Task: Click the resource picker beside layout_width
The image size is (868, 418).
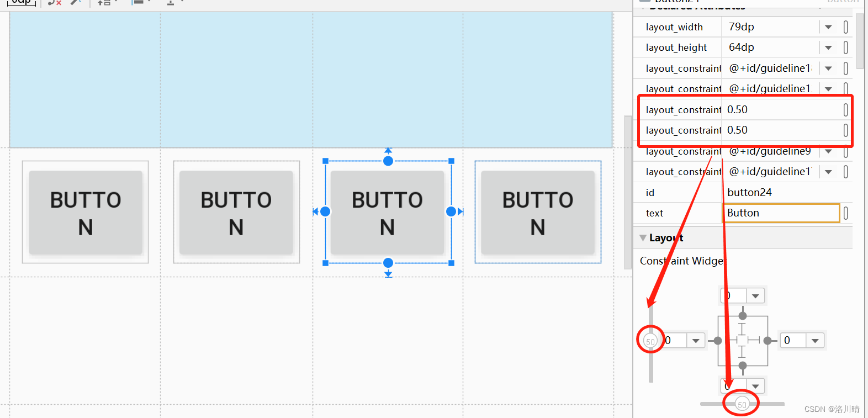Action: click(845, 26)
